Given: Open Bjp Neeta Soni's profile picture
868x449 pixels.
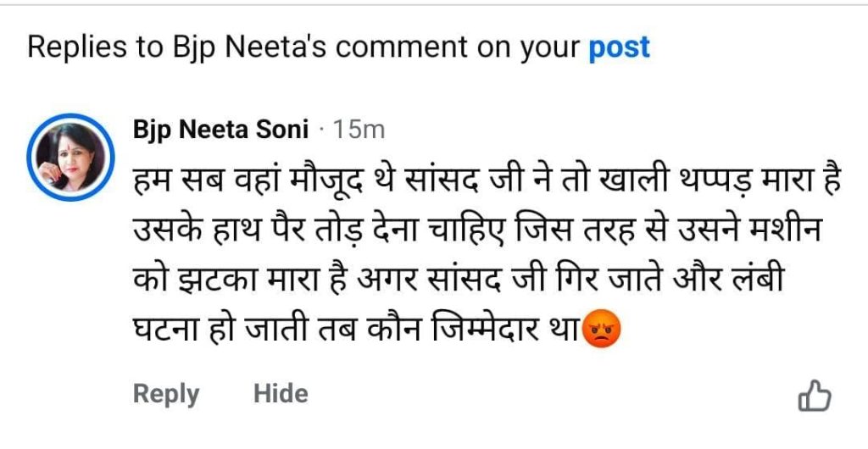Looking at the screenshot, I should (70, 155).
